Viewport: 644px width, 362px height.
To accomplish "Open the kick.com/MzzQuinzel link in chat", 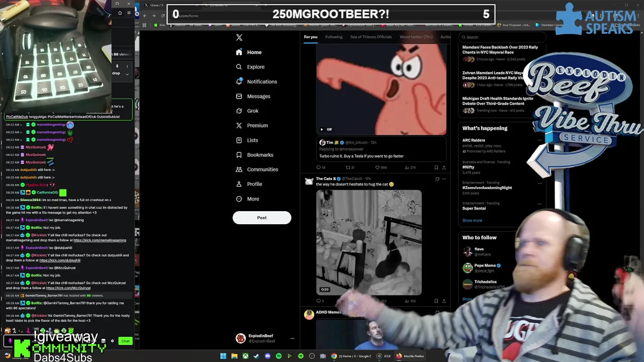I will click(x=68, y=288).
